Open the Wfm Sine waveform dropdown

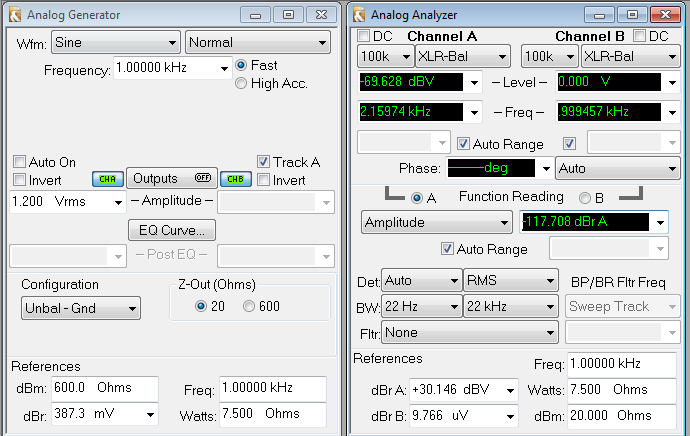click(x=116, y=43)
